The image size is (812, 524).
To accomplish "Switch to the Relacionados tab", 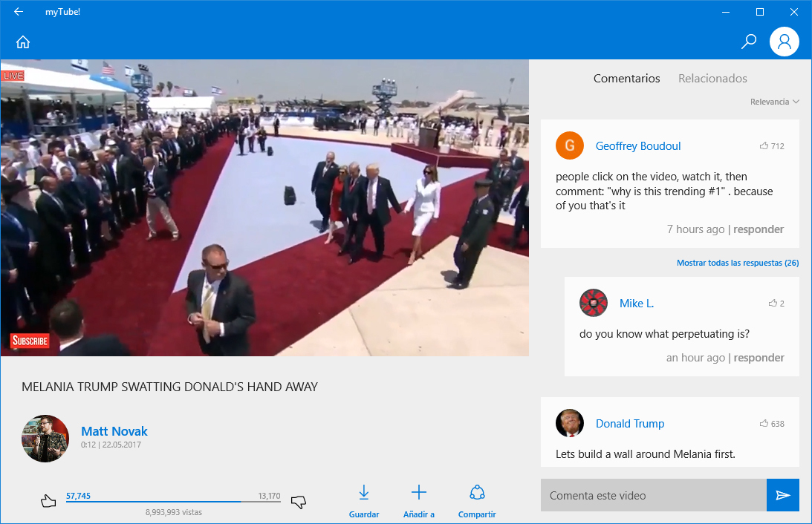I will 712,78.
